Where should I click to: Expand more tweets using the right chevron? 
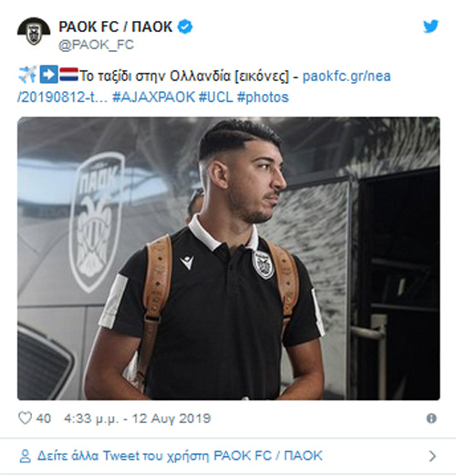click(432, 456)
